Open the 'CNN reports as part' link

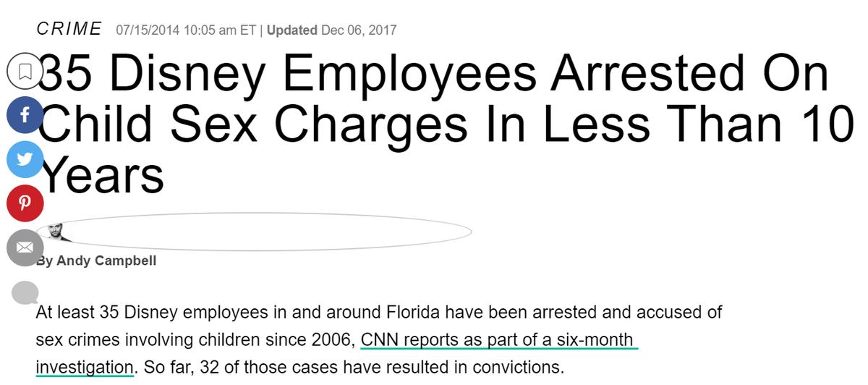[x=497, y=339]
